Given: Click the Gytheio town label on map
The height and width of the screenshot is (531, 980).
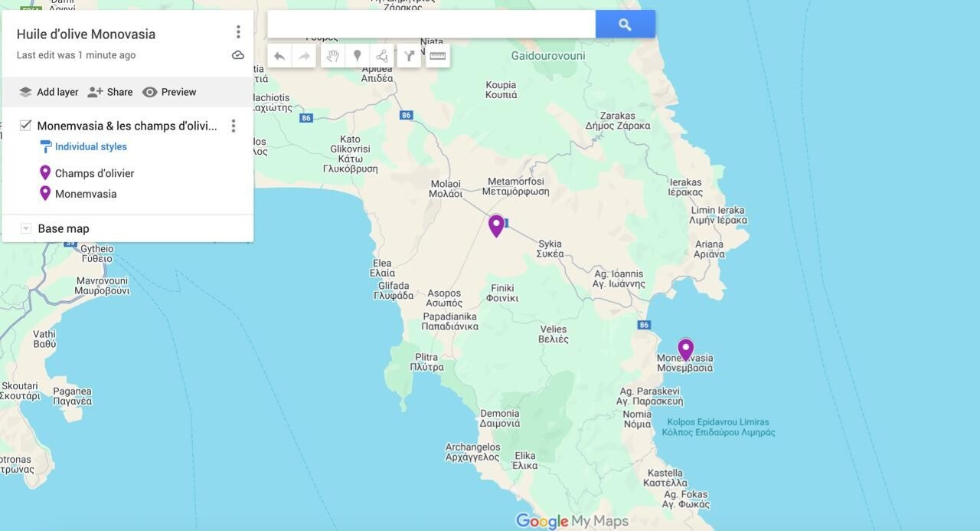Looking at the screenshot, I should click(97, 254).
